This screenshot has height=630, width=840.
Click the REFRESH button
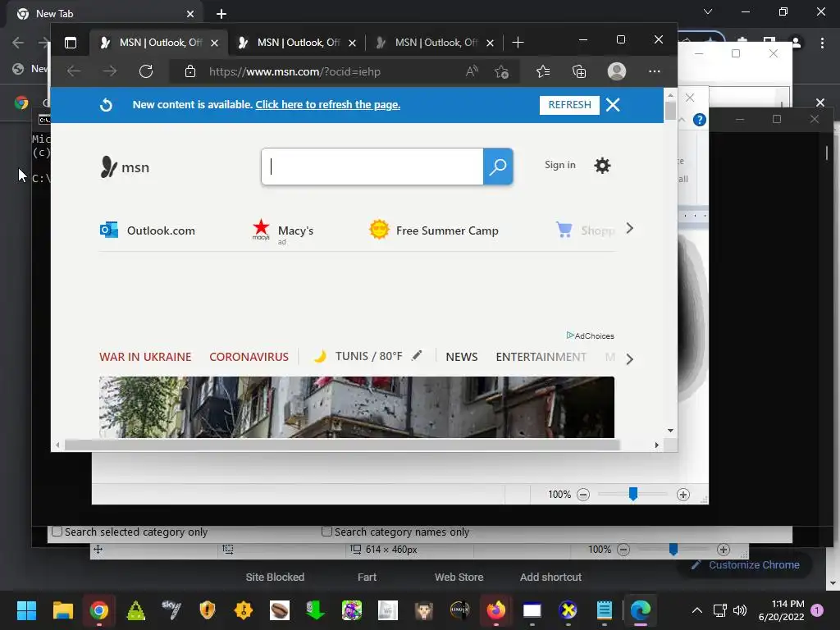[569, 105]
